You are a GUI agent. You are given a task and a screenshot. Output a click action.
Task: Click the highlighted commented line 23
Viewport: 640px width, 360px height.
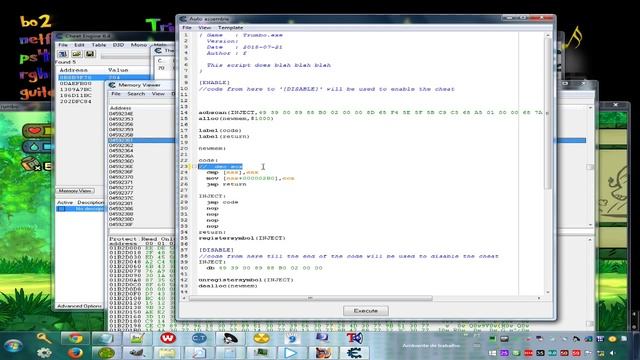220,167
